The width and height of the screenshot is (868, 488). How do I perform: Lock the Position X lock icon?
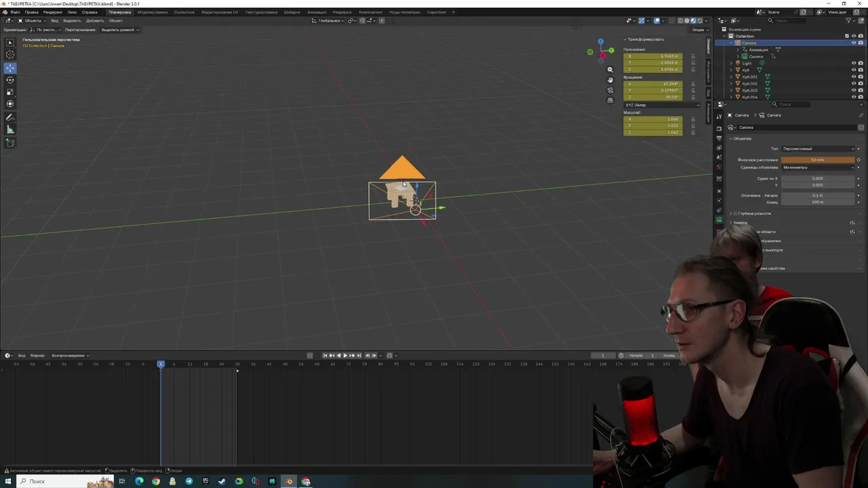(693, 56)
